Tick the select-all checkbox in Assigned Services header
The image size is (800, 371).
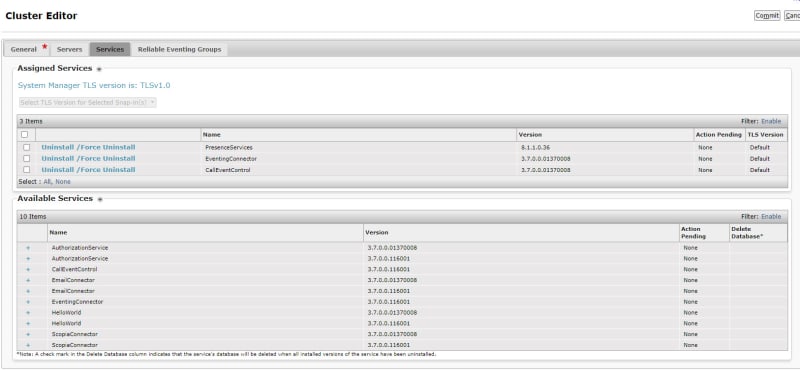24,135
